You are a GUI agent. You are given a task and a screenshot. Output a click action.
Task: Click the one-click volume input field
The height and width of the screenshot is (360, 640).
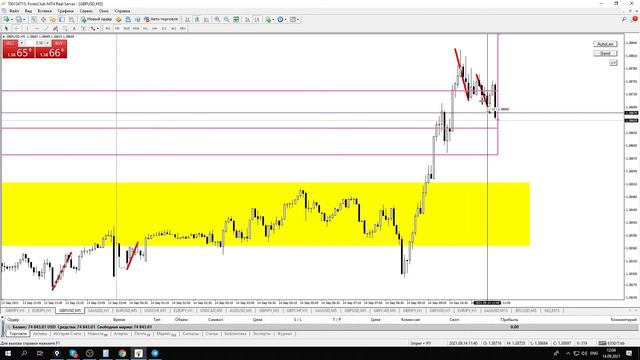coord(35,43)
